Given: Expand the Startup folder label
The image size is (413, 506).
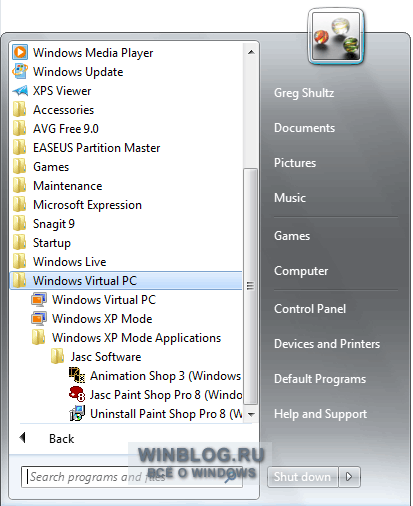Looking at the screenshot, I should pos(52,243).
